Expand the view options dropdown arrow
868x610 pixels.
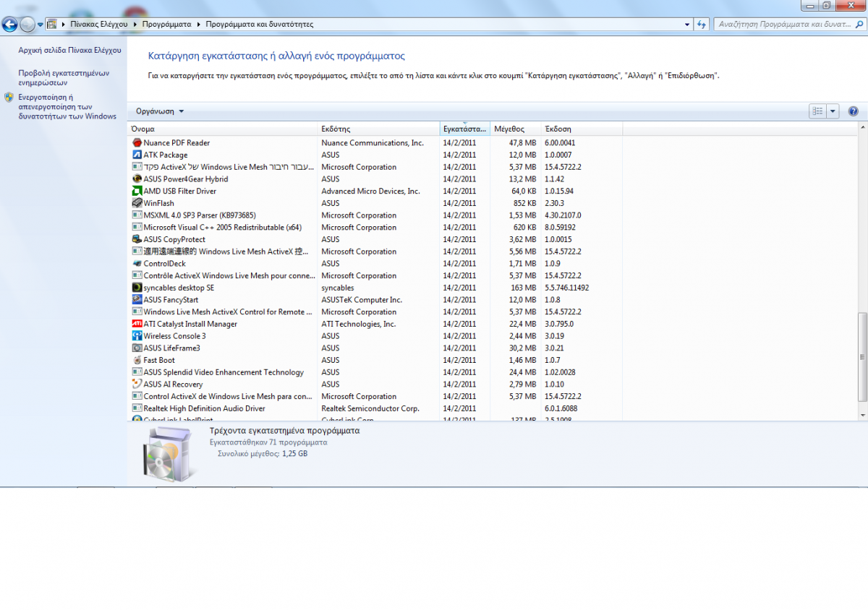(833, 111)
